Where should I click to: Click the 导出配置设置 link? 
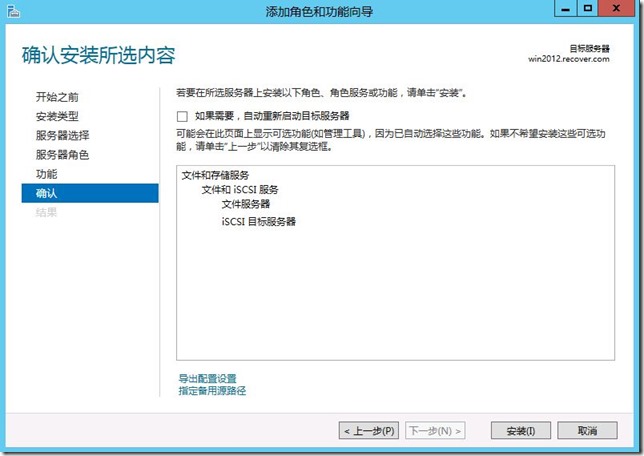207,378
